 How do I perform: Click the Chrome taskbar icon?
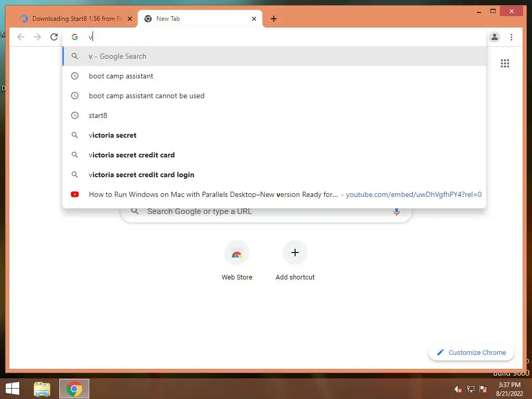pyautogui.click(x=74, y=389)
